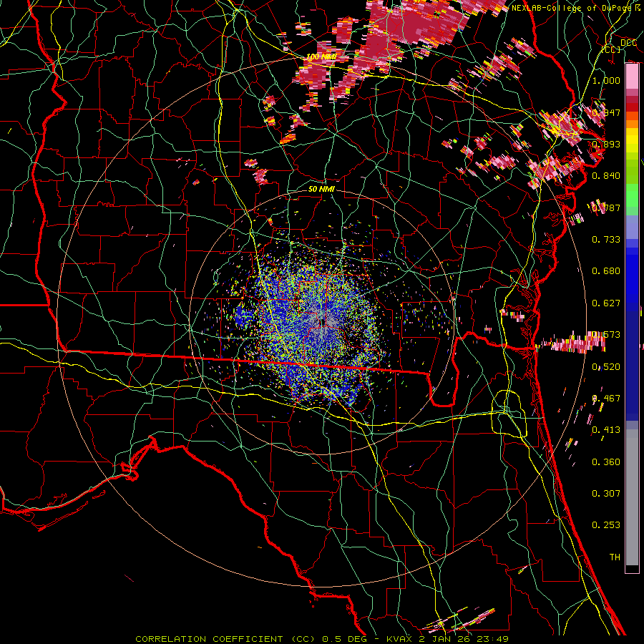
Task: Select the 0.947 scale value
Action: (x=606, y=112)
